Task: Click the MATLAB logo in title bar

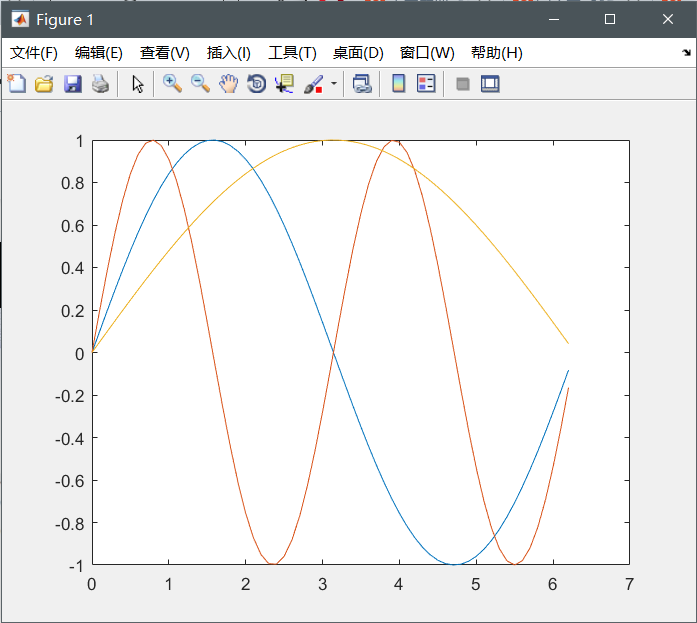Action: click(x=20, y=20)
